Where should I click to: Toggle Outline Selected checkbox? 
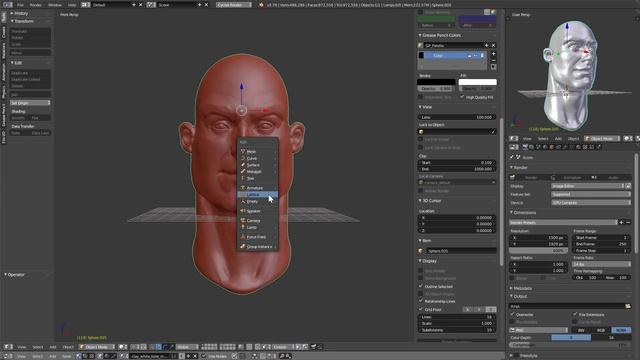(x=421, y=286)
